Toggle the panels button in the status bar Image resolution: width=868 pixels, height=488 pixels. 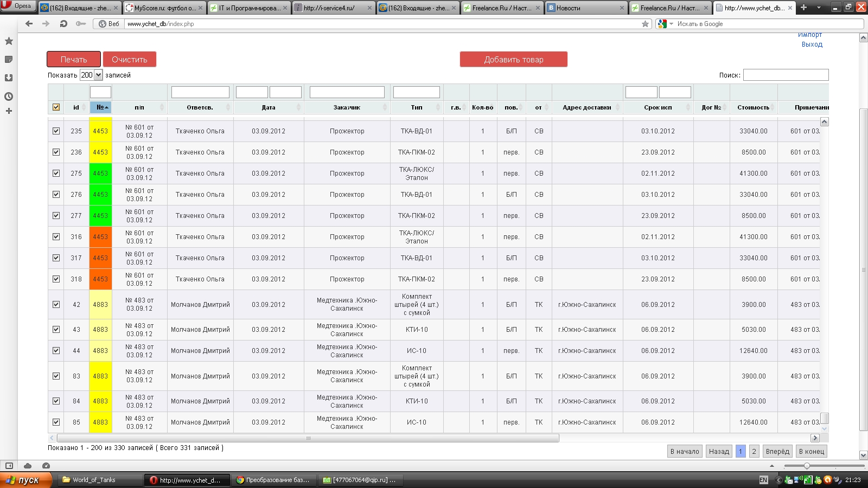pyautogui.click(x=9, y=466)
